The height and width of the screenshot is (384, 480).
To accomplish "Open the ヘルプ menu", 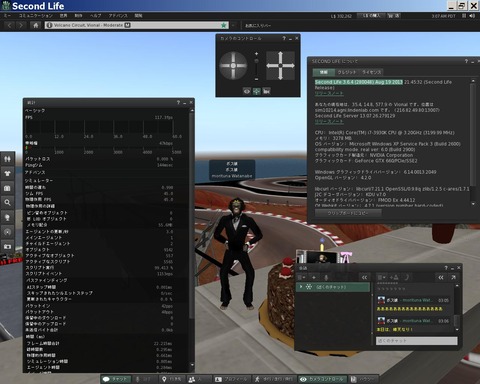I will 95,16.
